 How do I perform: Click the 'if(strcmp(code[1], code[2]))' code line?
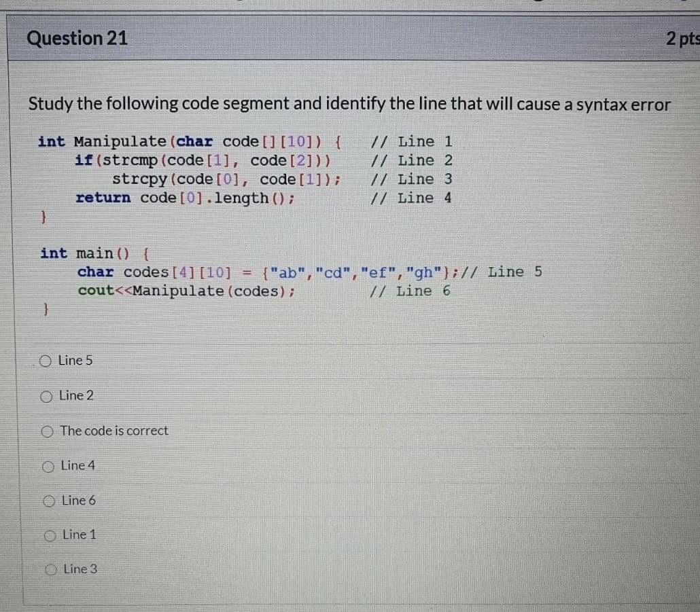tap(203, 160)
